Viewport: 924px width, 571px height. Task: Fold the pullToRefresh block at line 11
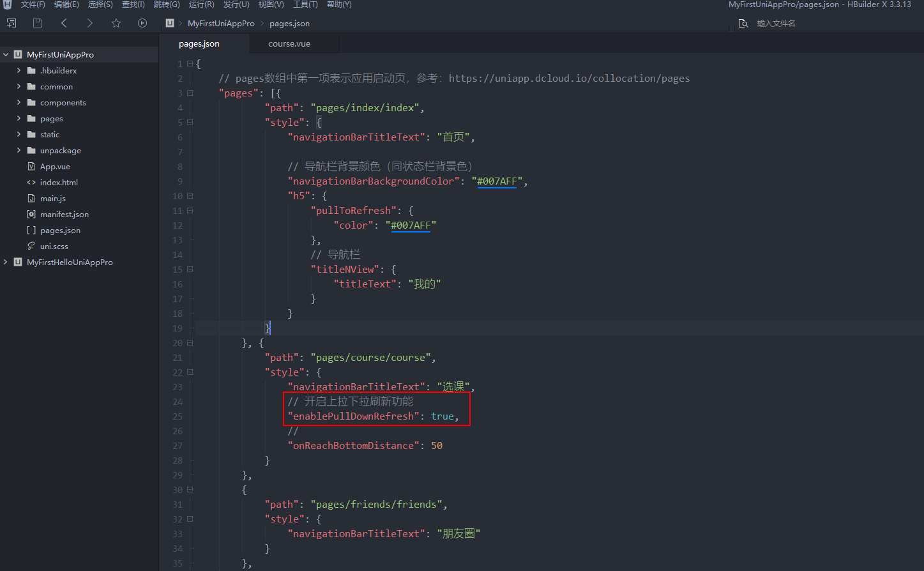point(190,211)
